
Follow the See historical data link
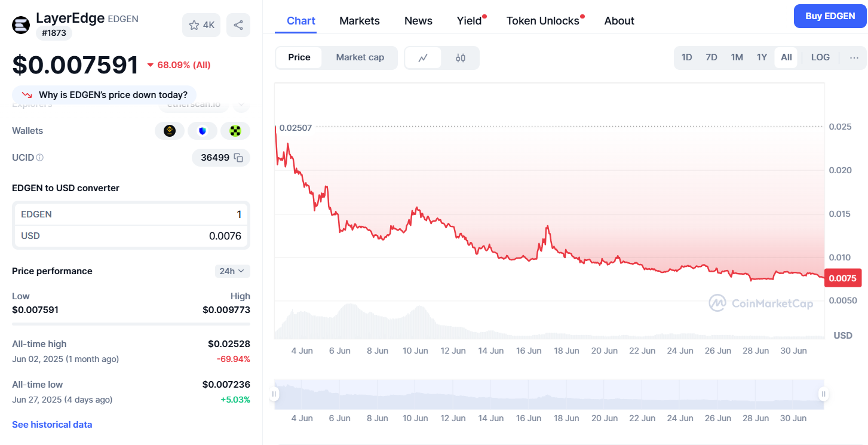click(x=52, y=425)
